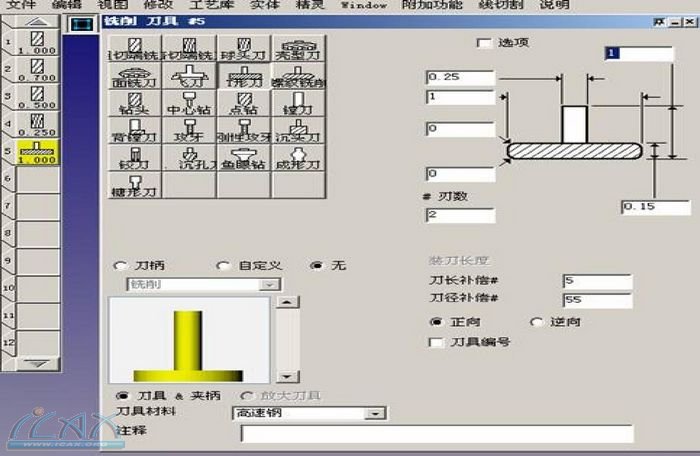Select the 鱼眼钻 spotface tool icon
Screen dimensions: 700x456
click(x=242, y=157)
